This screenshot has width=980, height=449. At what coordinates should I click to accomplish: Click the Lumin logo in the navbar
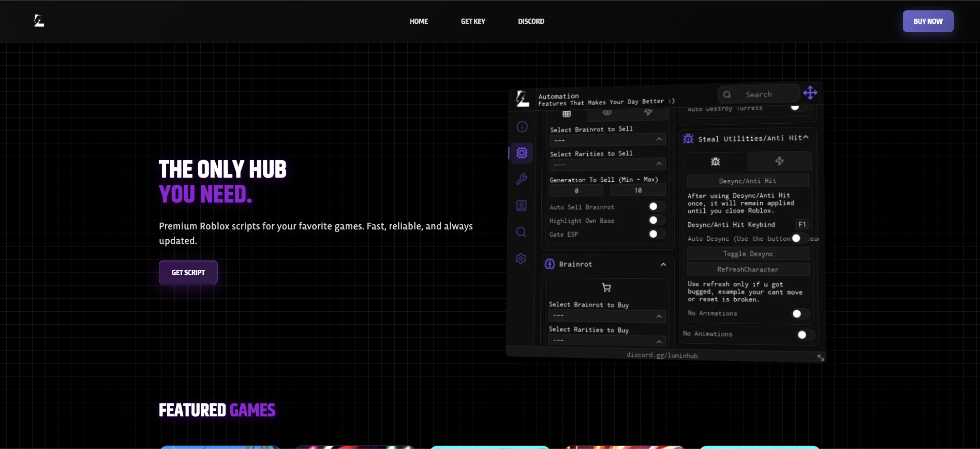pos(39,21)
